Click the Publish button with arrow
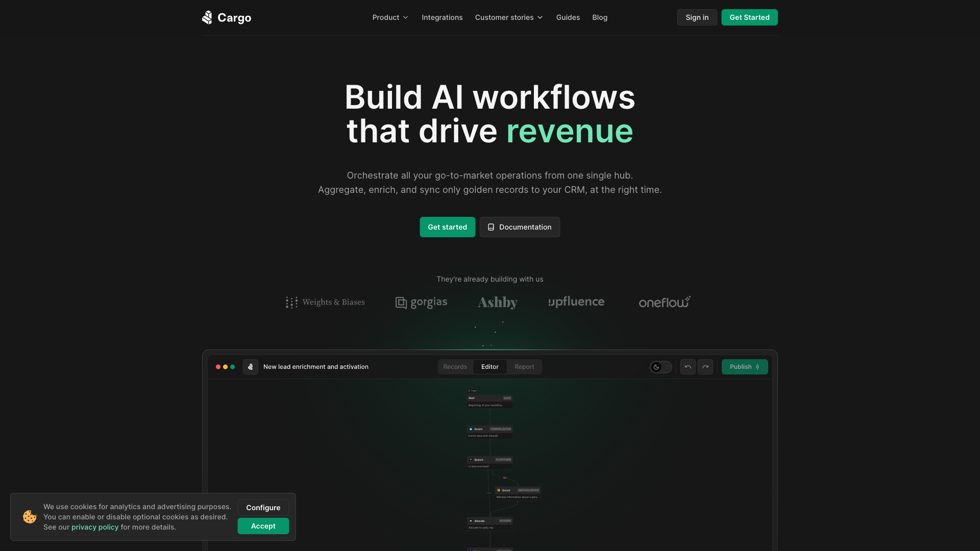Viewport: 980px width, 551px height. pos(744,367)
